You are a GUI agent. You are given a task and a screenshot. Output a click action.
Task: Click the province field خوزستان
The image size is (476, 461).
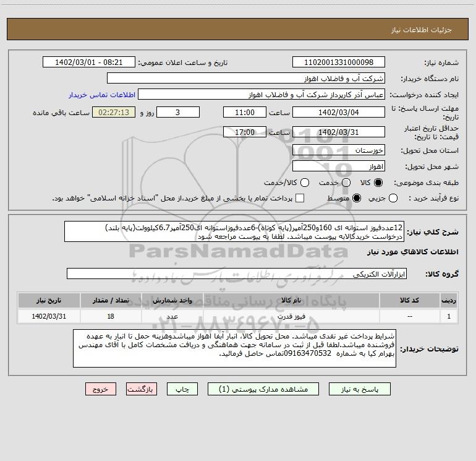coord(339,150)
